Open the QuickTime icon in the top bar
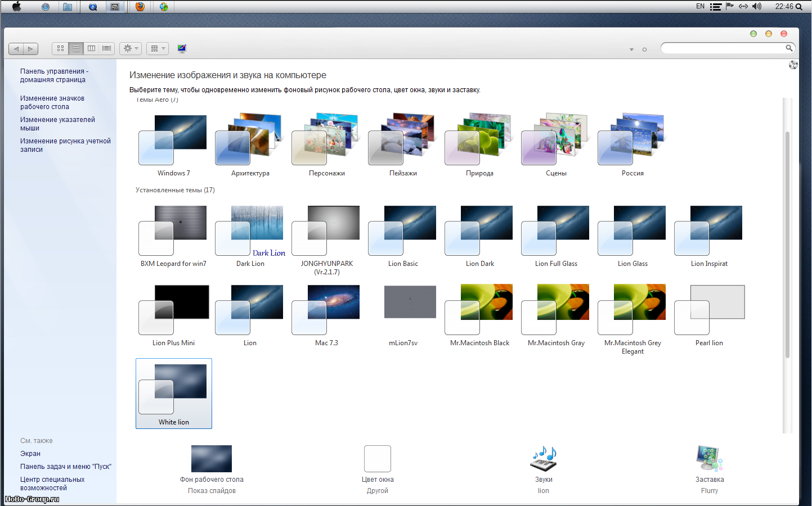Screen dimensions: 812x506 point(93,7)
